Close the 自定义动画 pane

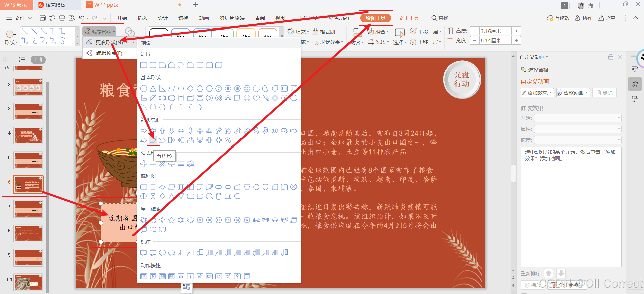tap(620, 57)
